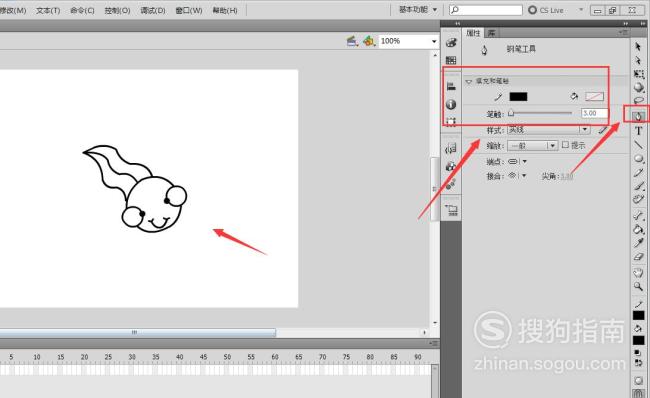
Task: Open the 调试(D) menu
Action: pos(153,10)
